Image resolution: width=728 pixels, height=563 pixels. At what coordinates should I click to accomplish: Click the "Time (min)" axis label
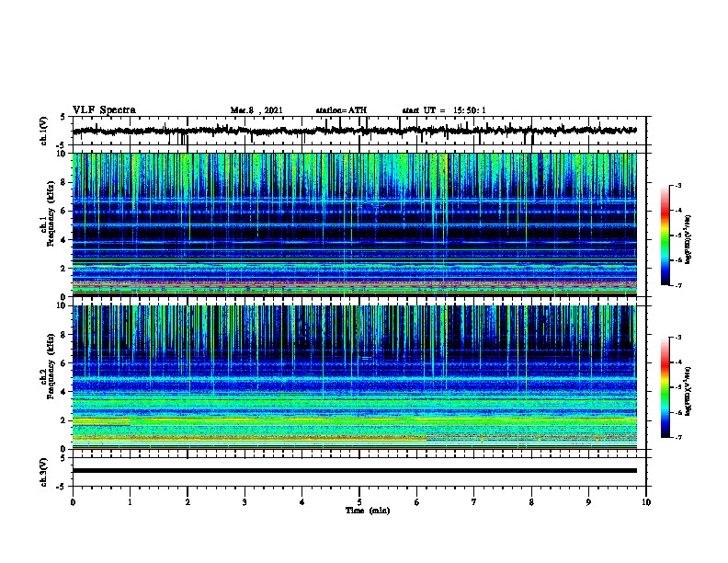point(368,511)
